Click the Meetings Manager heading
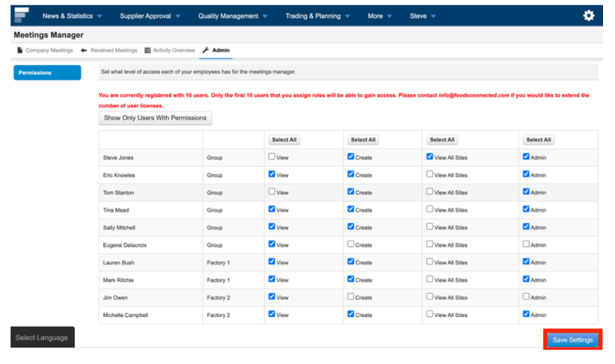615x364 pixels. coord(49,35)
